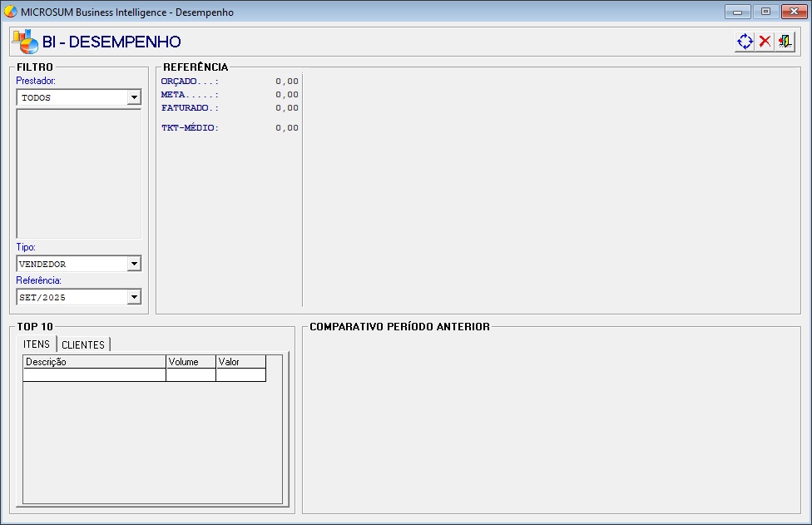This screenshot has width=812, height=525.
Task: Select the ITENS tab
Action: click(x=37, y=344)
